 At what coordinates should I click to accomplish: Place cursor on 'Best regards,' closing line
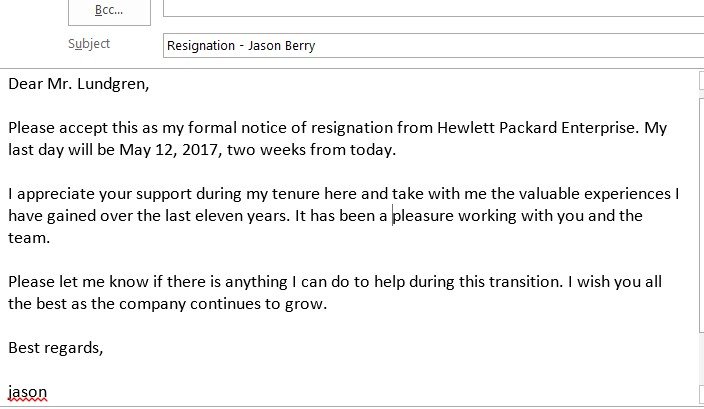pyautogui.click(x=56, y=348)
